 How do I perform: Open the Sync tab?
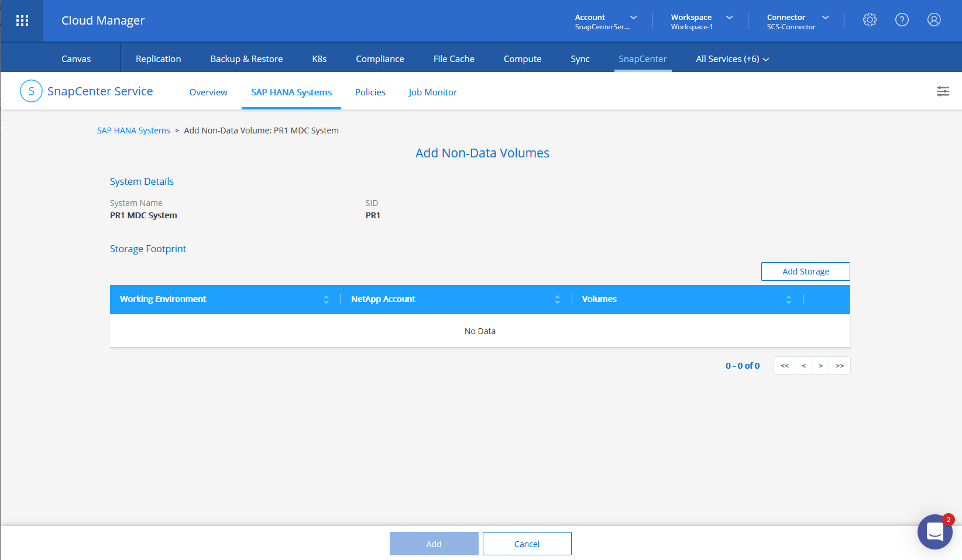[580, 59]
